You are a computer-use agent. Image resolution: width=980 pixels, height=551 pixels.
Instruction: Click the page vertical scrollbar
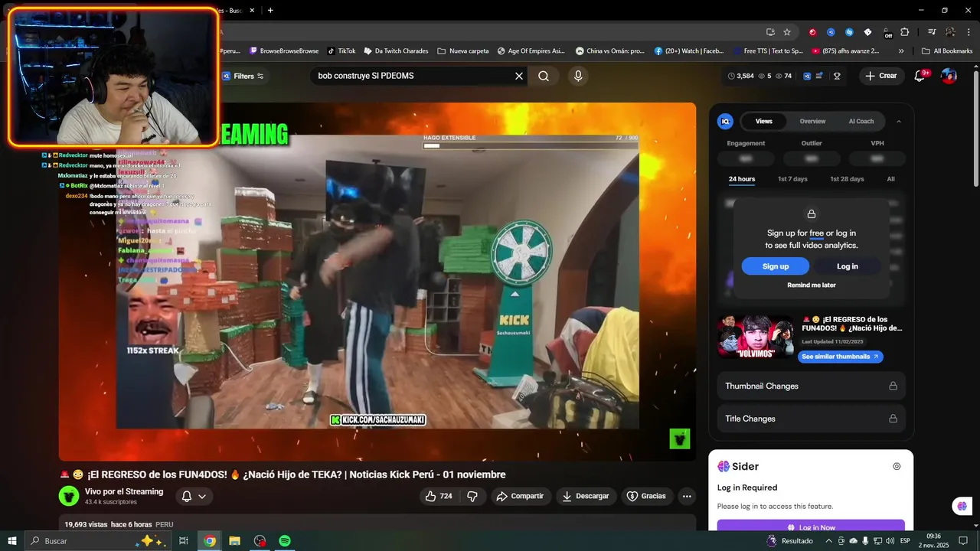[975, 129]
